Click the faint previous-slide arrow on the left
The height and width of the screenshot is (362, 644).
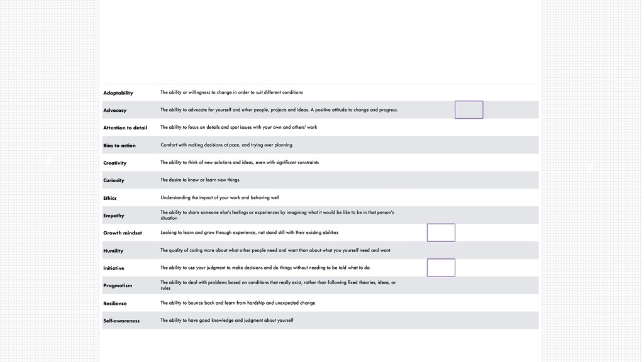49,161
